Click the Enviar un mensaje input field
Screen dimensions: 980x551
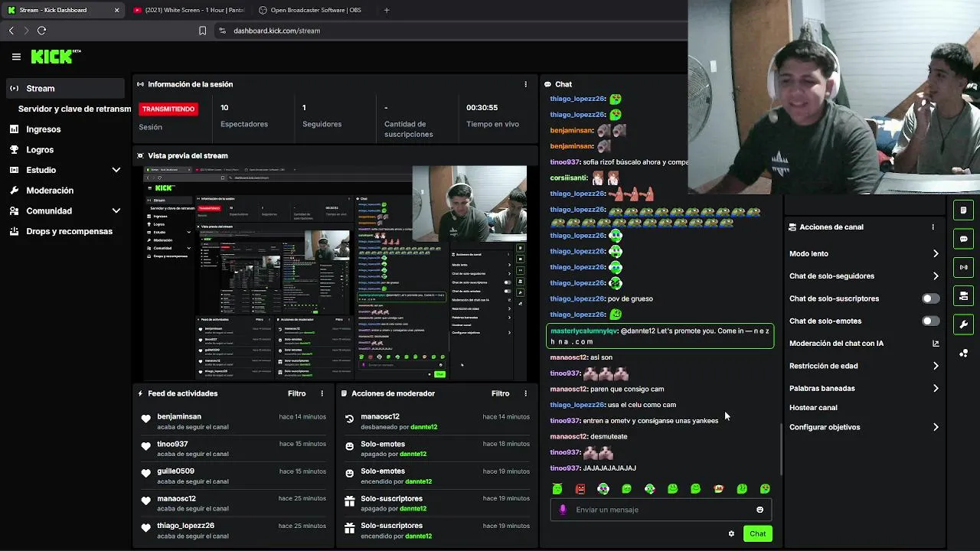pos(661,510)
